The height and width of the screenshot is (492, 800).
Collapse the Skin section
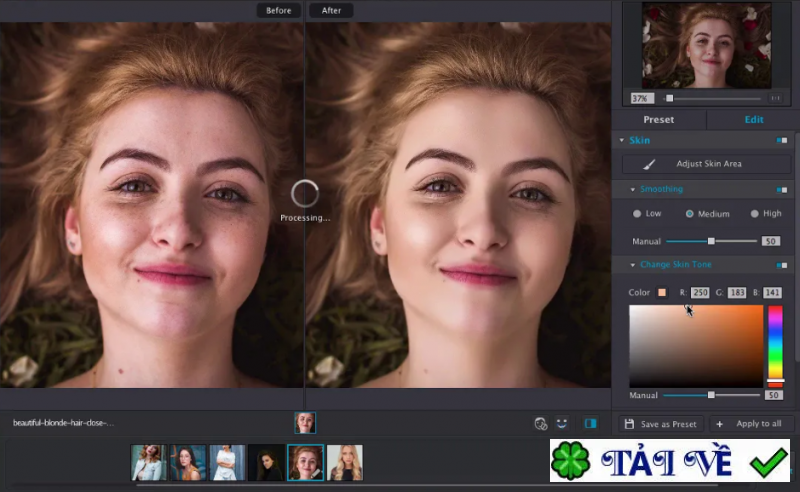[621, 140]
